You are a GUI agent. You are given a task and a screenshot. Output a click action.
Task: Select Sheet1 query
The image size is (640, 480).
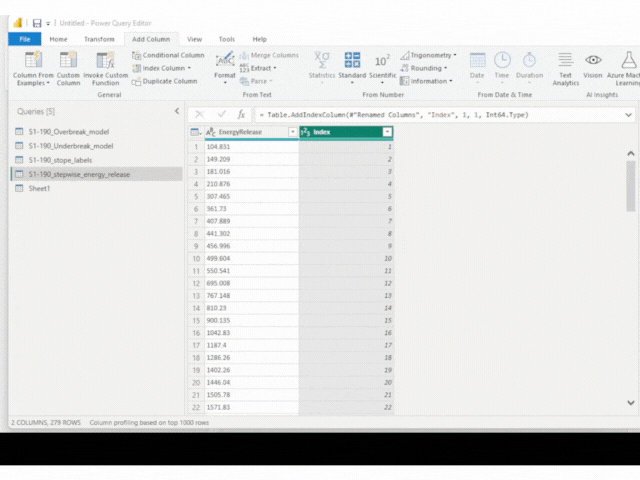point(97,189)
